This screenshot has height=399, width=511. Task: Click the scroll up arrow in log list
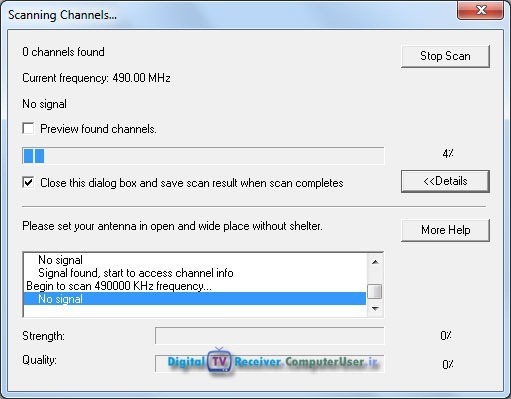pos(375,262)
